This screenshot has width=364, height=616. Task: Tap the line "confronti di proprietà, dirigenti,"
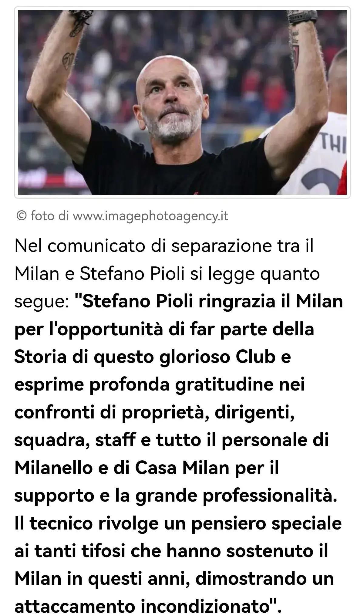click(x=155, y=413)
